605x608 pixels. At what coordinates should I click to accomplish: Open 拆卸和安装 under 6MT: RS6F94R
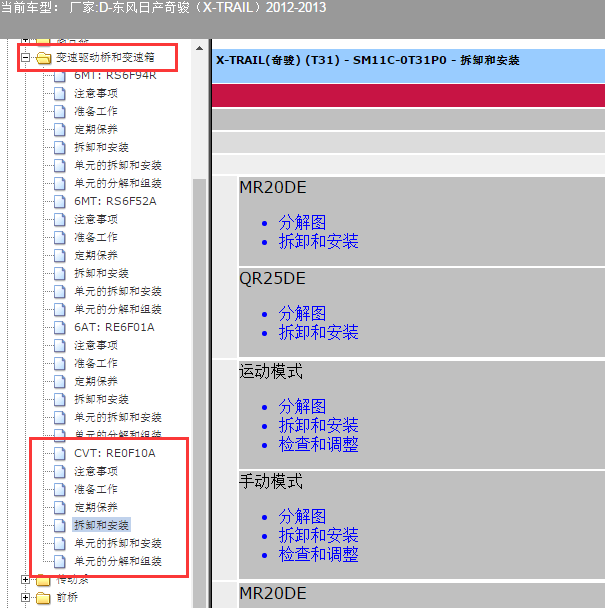coord(101,147)
